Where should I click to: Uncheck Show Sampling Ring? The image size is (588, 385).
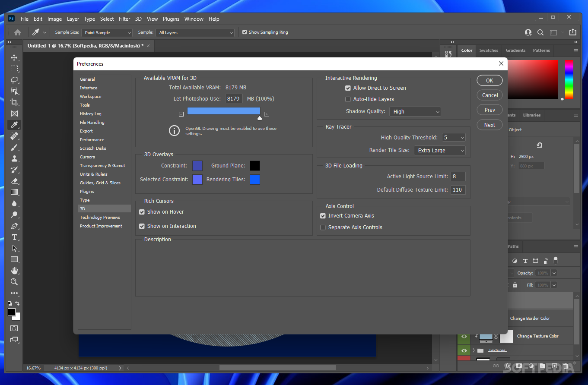[x=245, y=32]
